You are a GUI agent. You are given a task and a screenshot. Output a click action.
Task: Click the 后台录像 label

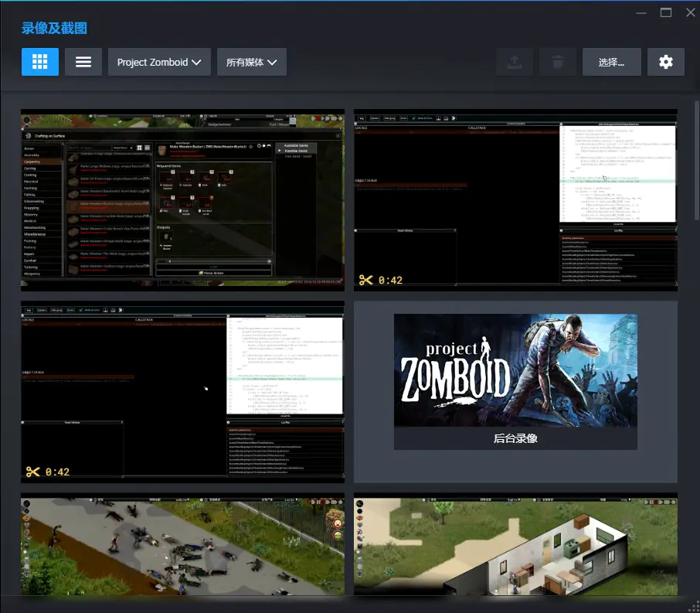pyautogui.click(x=515, y=438)
